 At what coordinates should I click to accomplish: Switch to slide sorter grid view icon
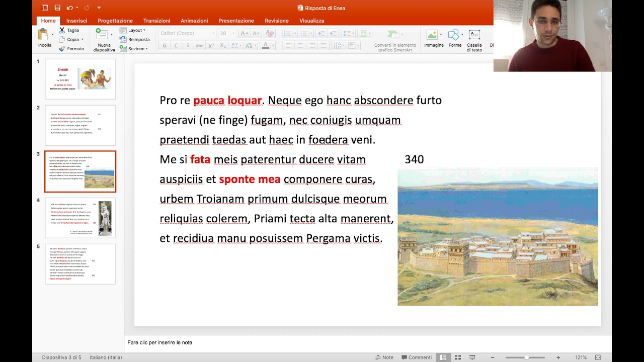tap(457, 357)
